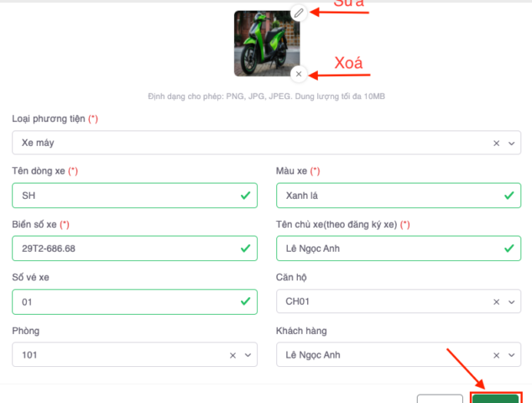
Task: Click the green motorbike thumbnail image
Action: (x=267, y=44)
